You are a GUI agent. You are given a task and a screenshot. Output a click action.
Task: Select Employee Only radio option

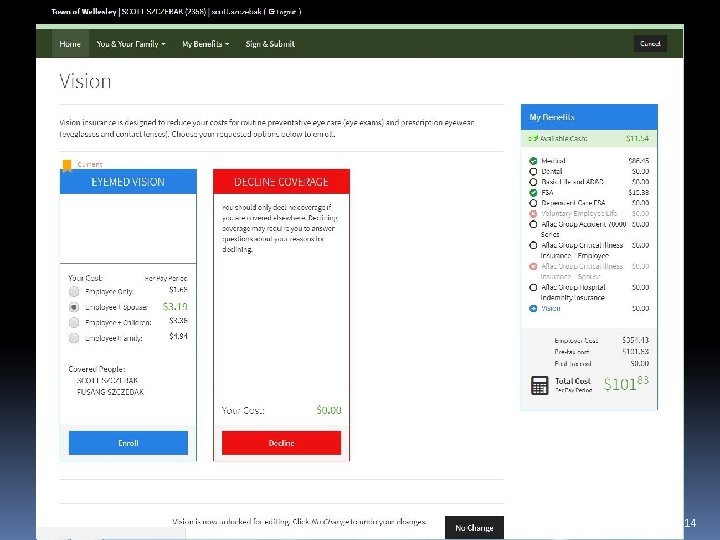click(x=74, y=292)
